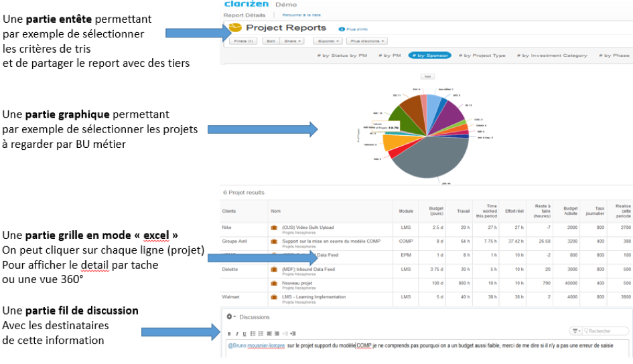Click the 'Walmart' client cell
633x364 pixels.
pyautogui.click(x=230, y=296)
